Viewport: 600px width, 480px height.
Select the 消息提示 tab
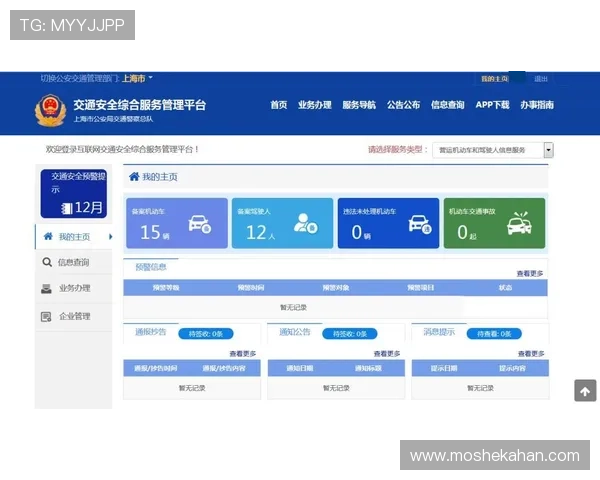pos(439,332)
